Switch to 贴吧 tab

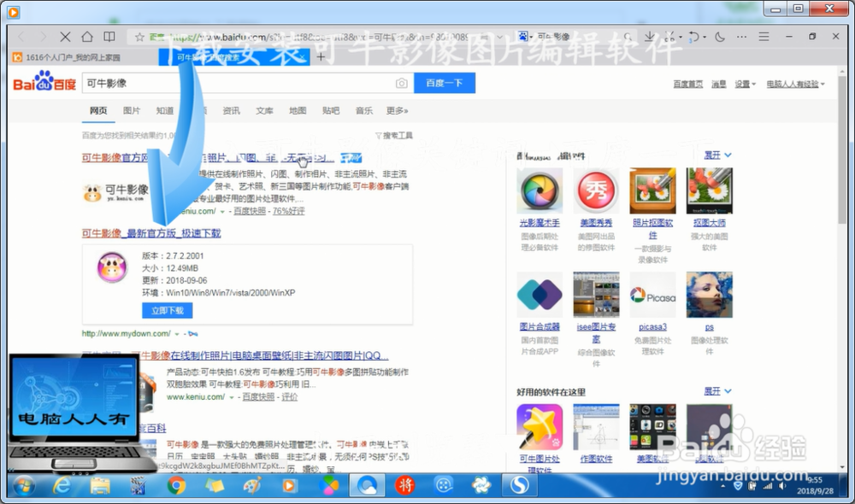pos(331,110)
